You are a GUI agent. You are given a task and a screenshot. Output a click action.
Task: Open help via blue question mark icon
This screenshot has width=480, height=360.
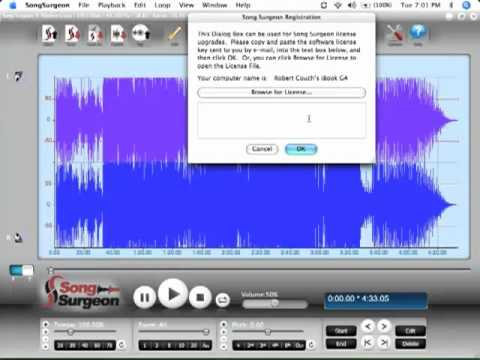point(418,32)
